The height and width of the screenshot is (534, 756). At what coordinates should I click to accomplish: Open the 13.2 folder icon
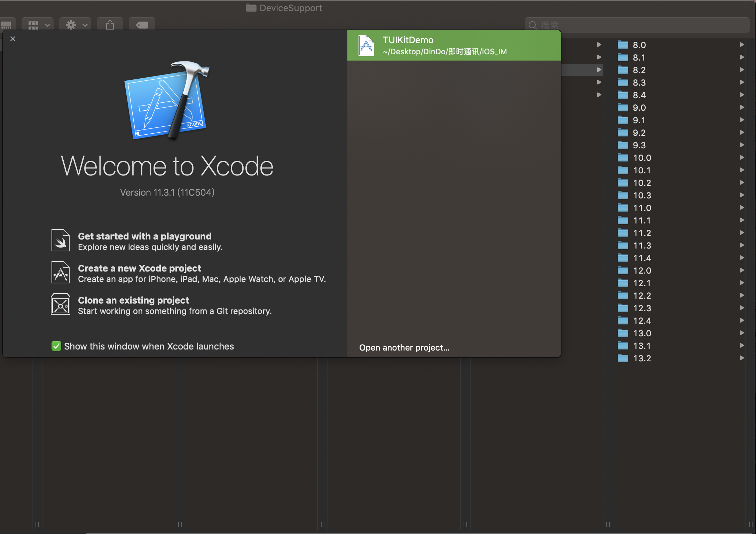point(623,358)
